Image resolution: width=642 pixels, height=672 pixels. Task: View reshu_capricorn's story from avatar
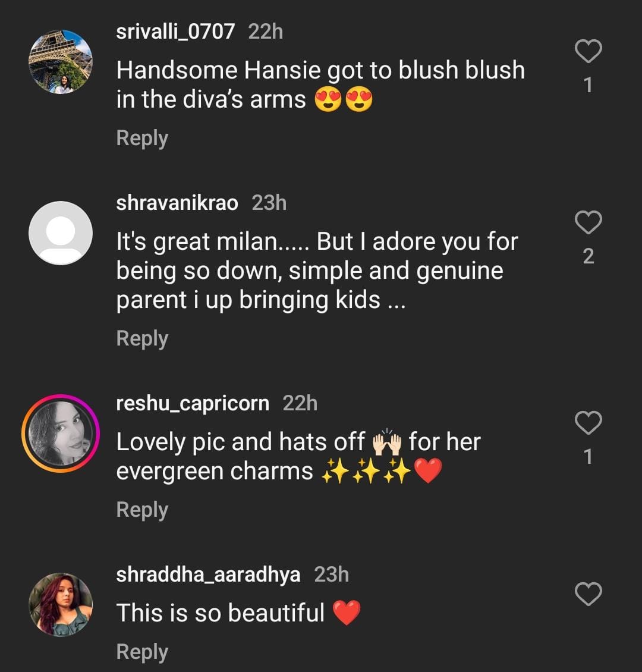pyautogui.click(x=61, y=433)
